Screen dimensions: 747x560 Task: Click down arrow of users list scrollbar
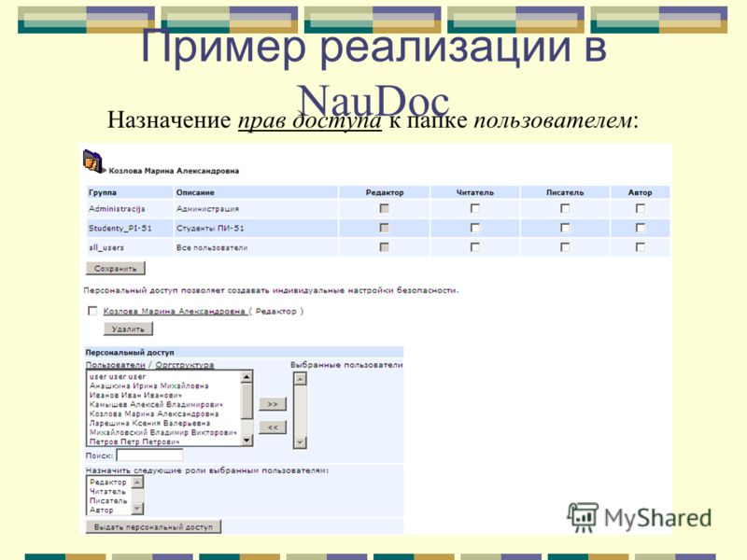click(247, 440)
